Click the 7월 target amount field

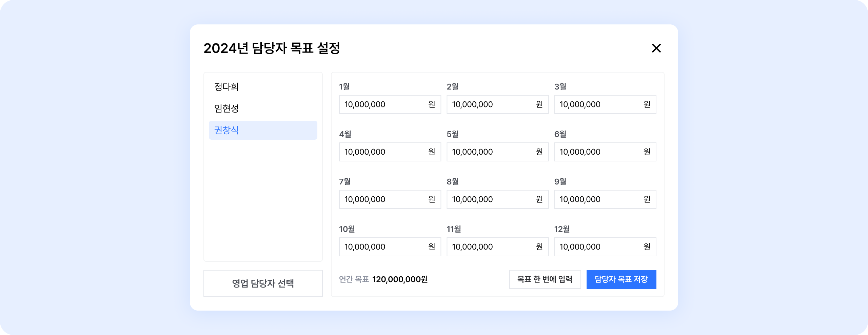tap(383, 199)
